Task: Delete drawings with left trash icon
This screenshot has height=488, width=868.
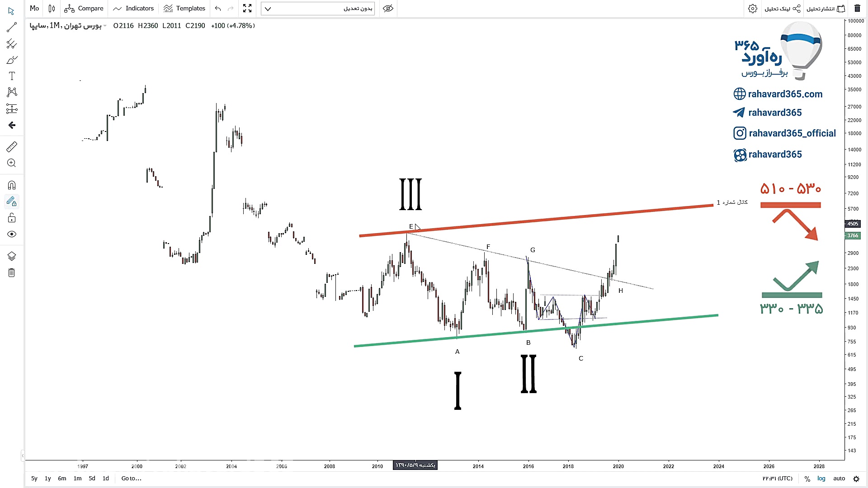Action: 12,272
